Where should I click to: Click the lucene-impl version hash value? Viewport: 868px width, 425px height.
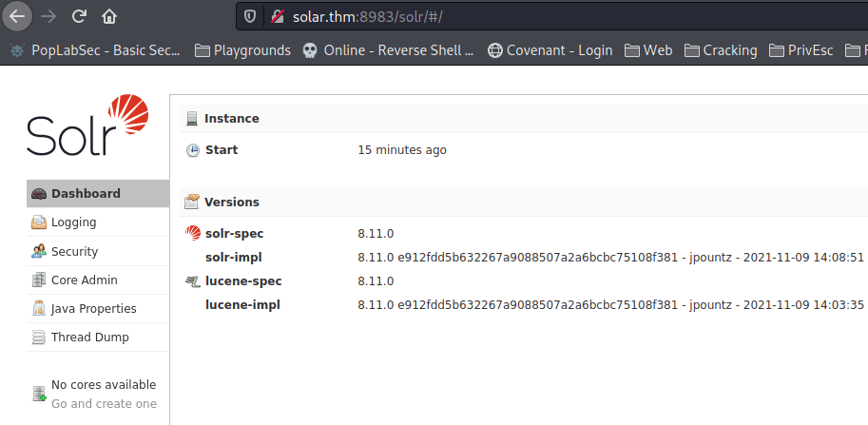tap(610, 305)
